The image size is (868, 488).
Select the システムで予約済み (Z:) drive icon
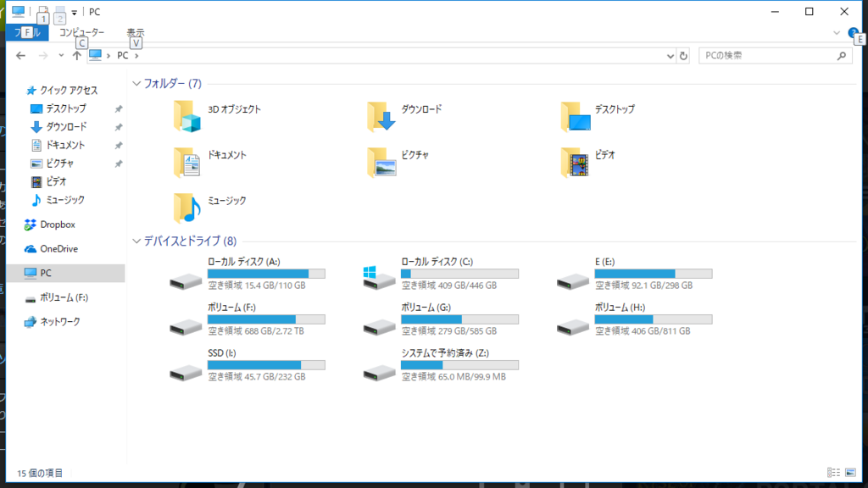379,373
